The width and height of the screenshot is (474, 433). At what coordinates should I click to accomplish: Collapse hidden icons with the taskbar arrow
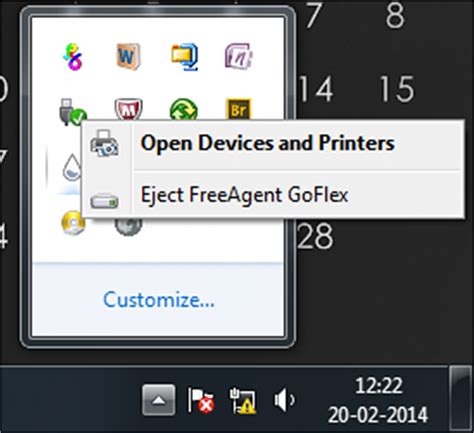[159, 400]
